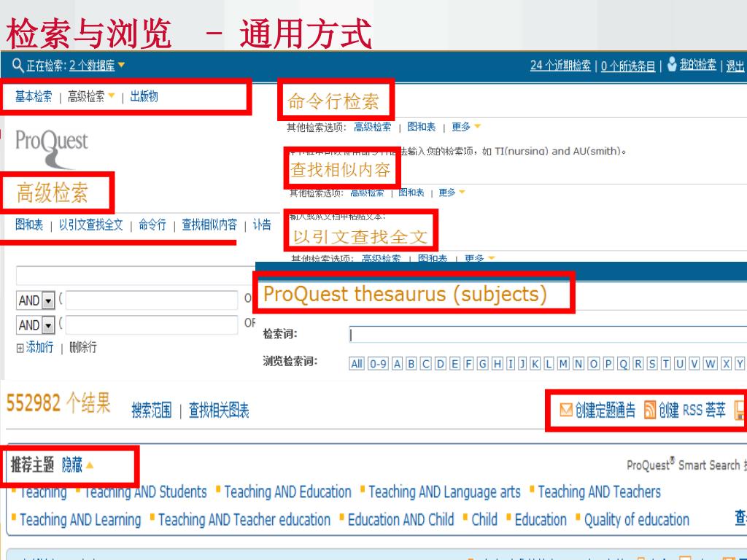The width and height of the screenshot is (747, 560).
Task: Browse thesaurus terms starting with W
Action: pos(710,364)
